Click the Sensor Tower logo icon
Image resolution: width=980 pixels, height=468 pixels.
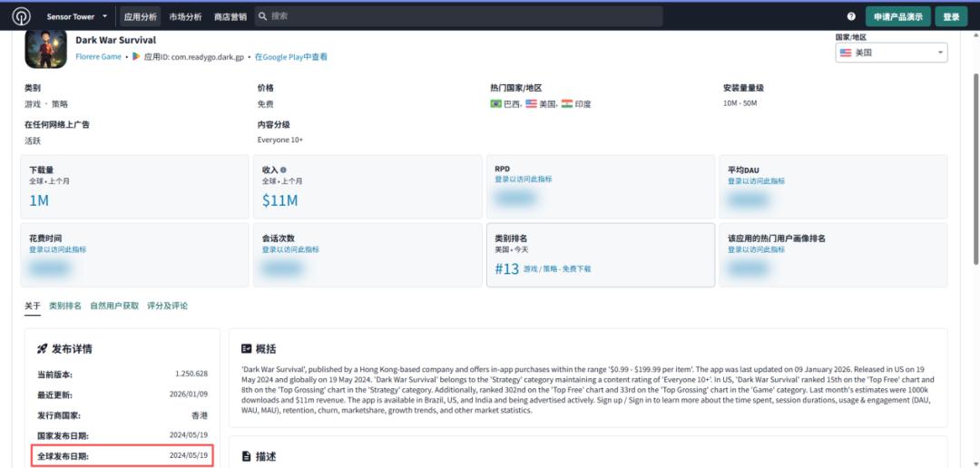point(20,16)
